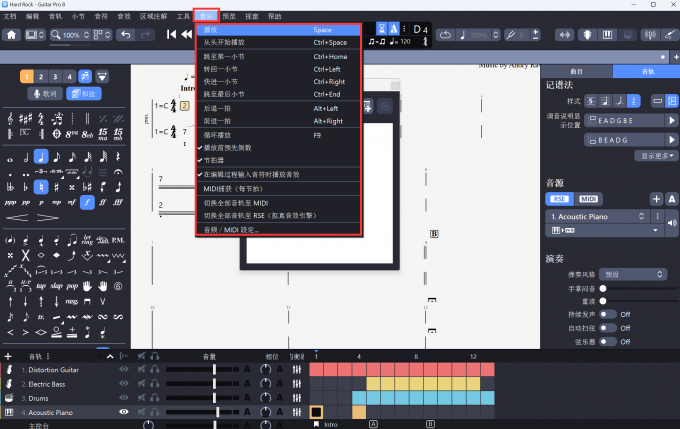Image resolution: width=680 pixels, height=429 pixels.
Task: Toggle visibility of the Acoustic Piano track
Action: (124, 411)
